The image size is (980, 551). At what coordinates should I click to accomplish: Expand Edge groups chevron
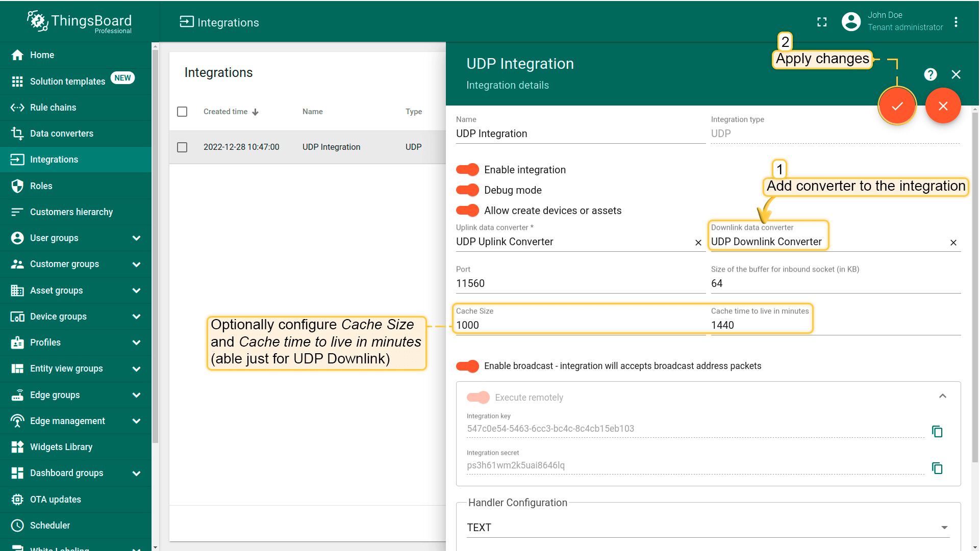(136, 395)
